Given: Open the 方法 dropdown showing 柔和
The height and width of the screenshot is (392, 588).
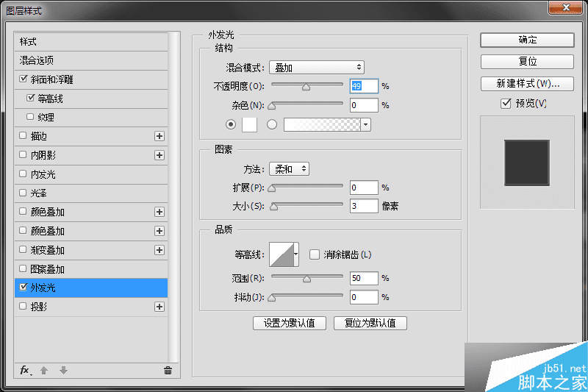Looking at the screenshot, I should tap(289, 169).
